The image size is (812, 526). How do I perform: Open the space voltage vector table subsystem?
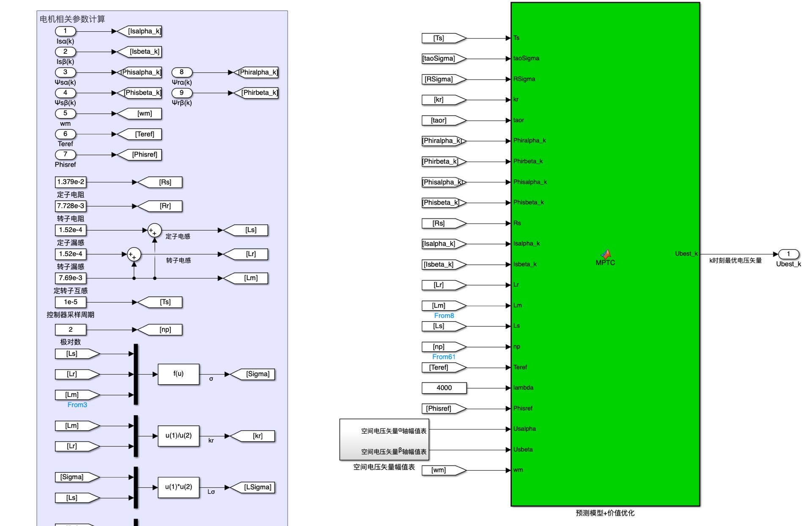(384, 439)
